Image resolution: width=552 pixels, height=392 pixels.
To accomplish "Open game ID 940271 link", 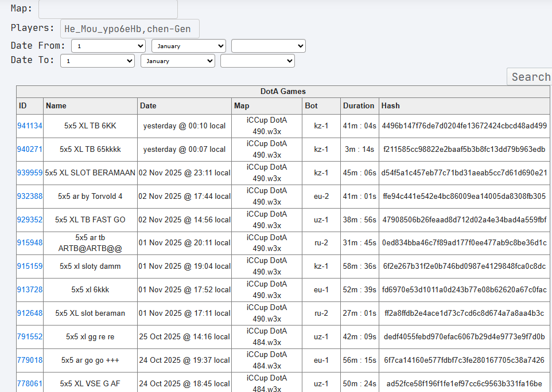I will pyautogui.click(x=30, y=150).
